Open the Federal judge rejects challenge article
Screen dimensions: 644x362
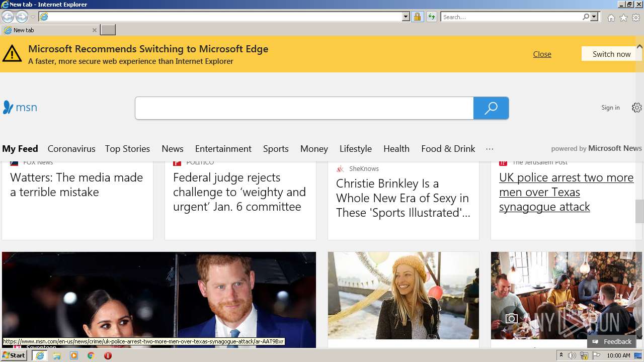pos(239,192)
